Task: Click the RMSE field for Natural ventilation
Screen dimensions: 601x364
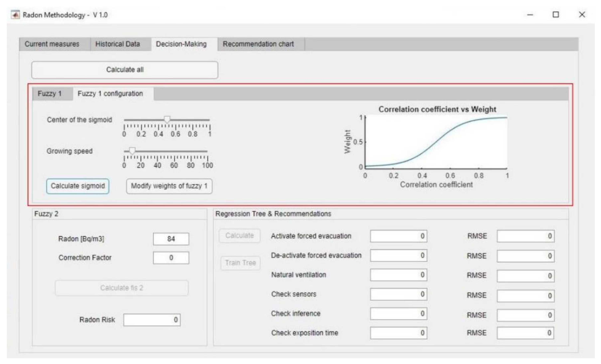Action: tap(526, 276)
